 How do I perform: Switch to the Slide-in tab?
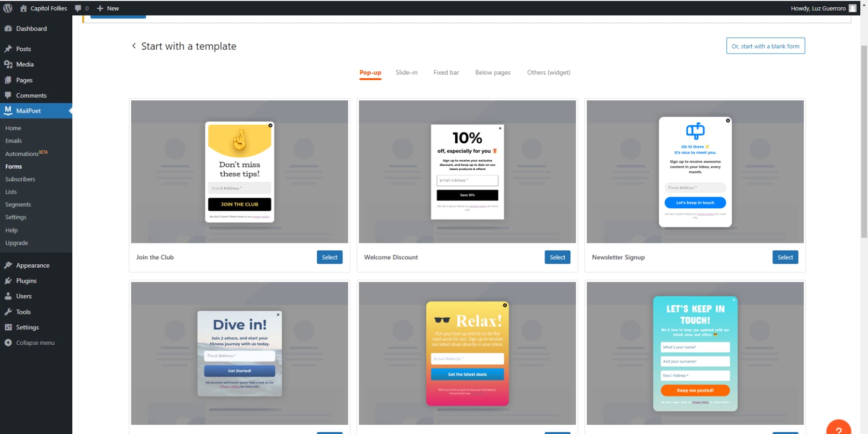pos(406,72)
